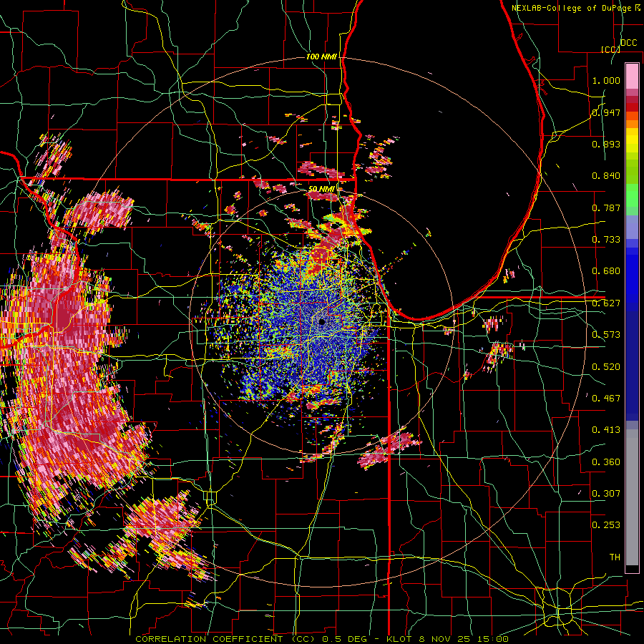644x644 pixels.
Task: Click the TH threshold label
Action: pyautogui.click(x=615, y=557)
